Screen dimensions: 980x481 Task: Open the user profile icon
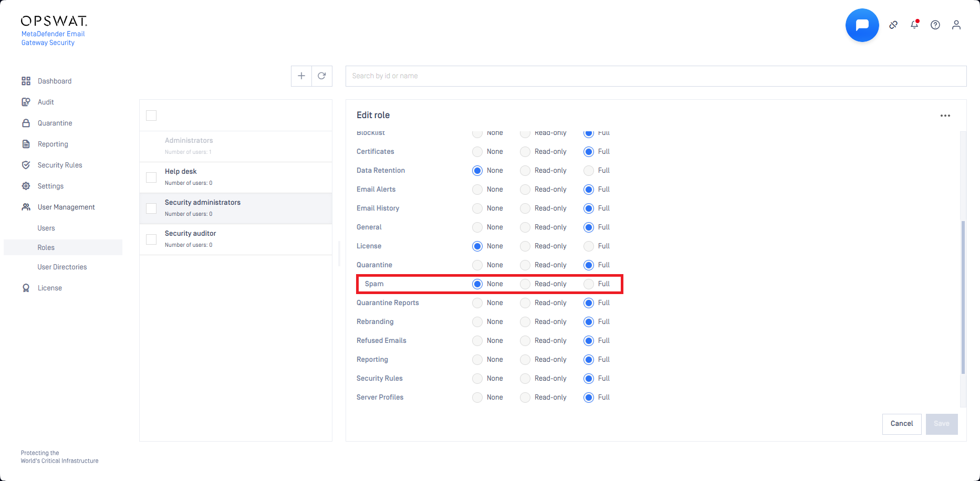[956, 25]
